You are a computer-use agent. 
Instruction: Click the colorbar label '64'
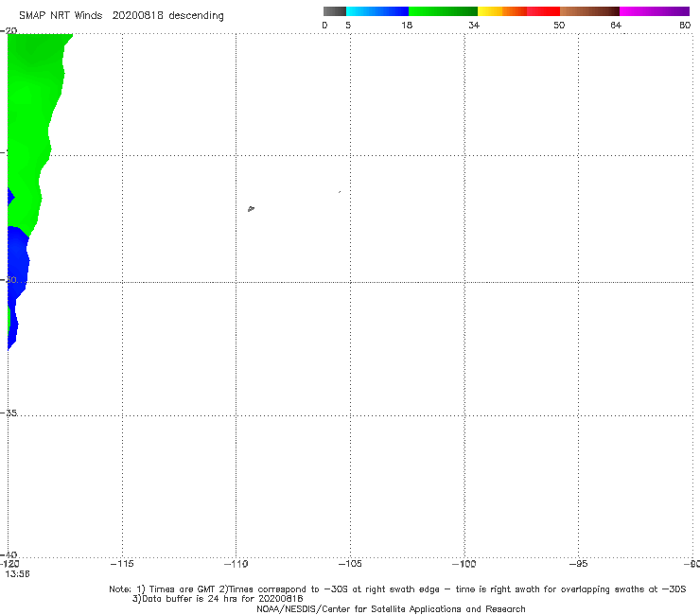(x=616, y=25)
